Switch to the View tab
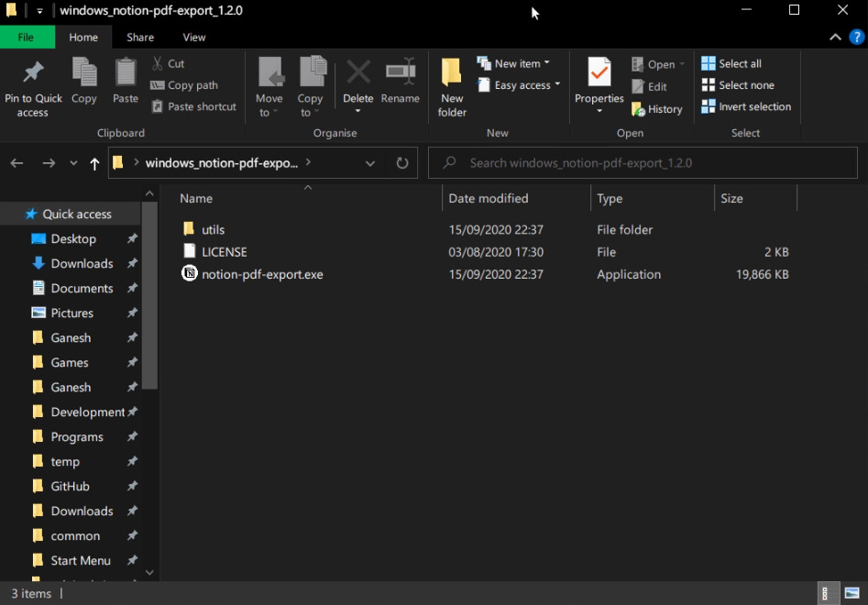 tap(194, 37)
